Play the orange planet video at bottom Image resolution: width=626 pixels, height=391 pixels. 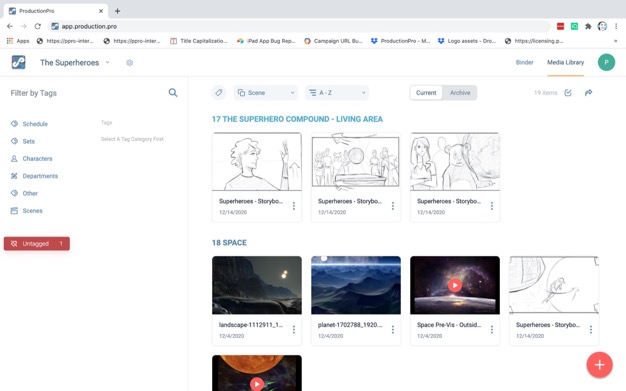(x=257, y=384)
